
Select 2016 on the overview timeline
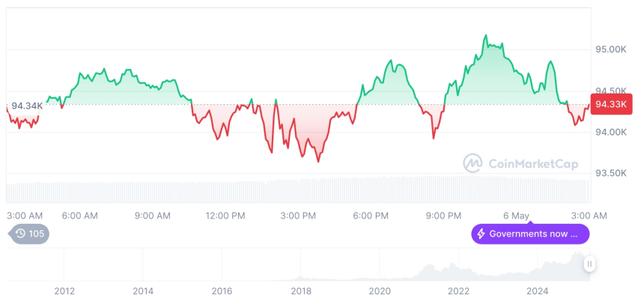pos(222,290)
